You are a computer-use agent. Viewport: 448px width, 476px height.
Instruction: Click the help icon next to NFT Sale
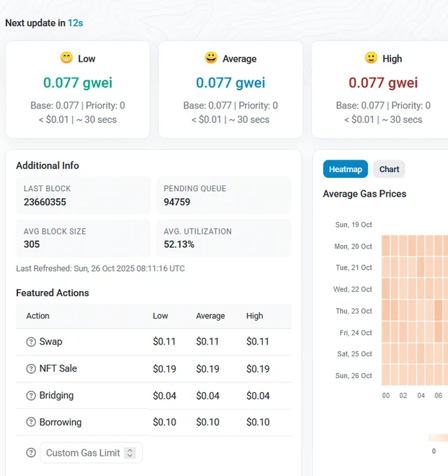coord(31,369)
